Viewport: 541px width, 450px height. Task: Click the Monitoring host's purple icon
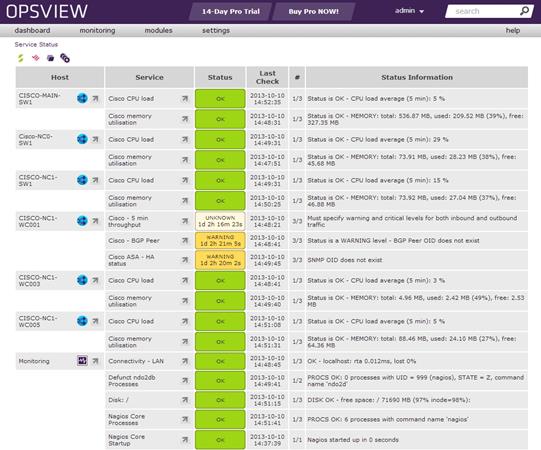[82, 361]
